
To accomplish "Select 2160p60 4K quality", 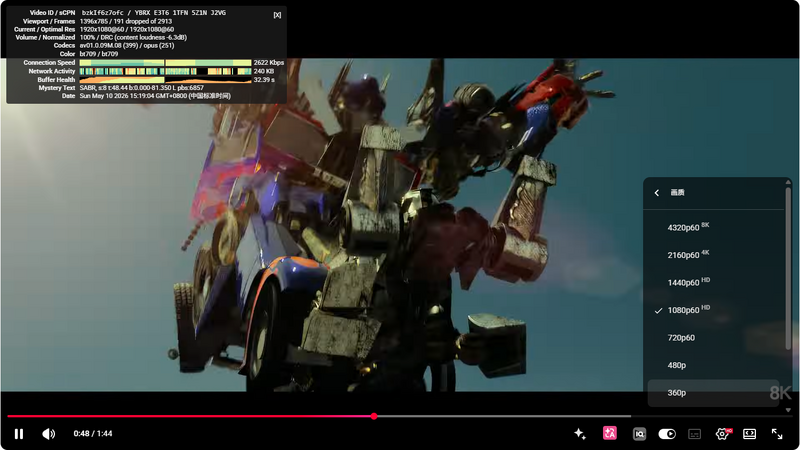I will click(x=713, y=255).
